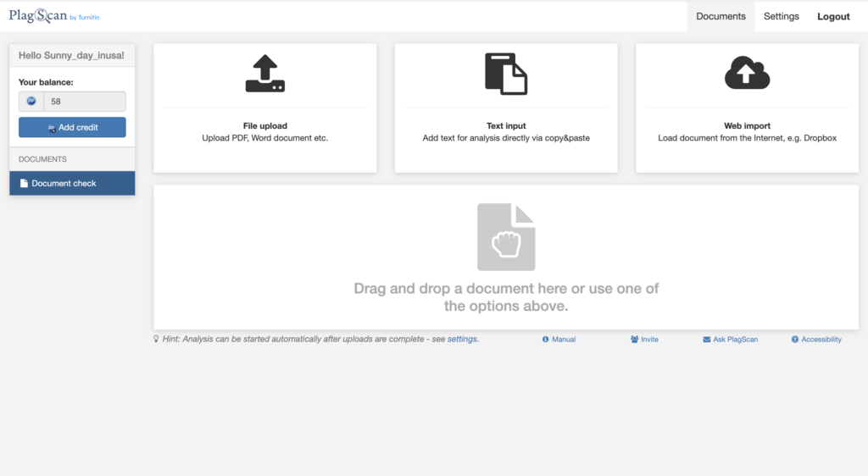Click the Invite link
868x476 pixels.
(649, 340)
